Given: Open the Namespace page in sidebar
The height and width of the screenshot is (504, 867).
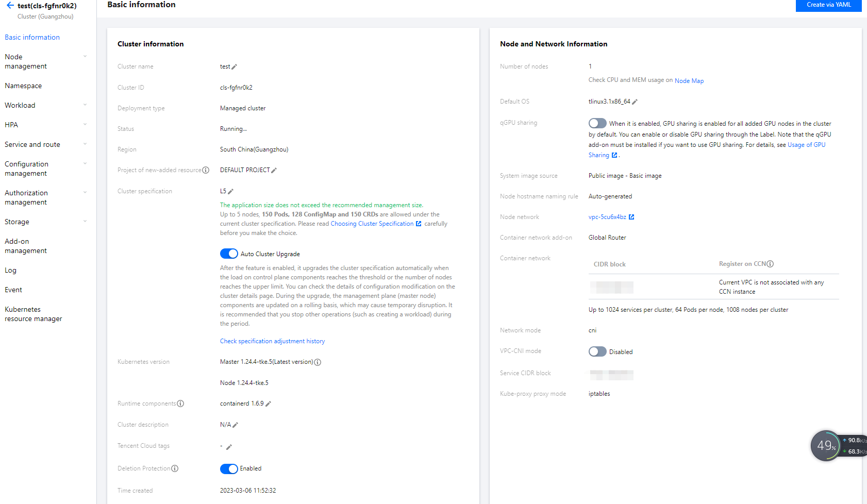Looking at the screenshot, I should [23, 86].
